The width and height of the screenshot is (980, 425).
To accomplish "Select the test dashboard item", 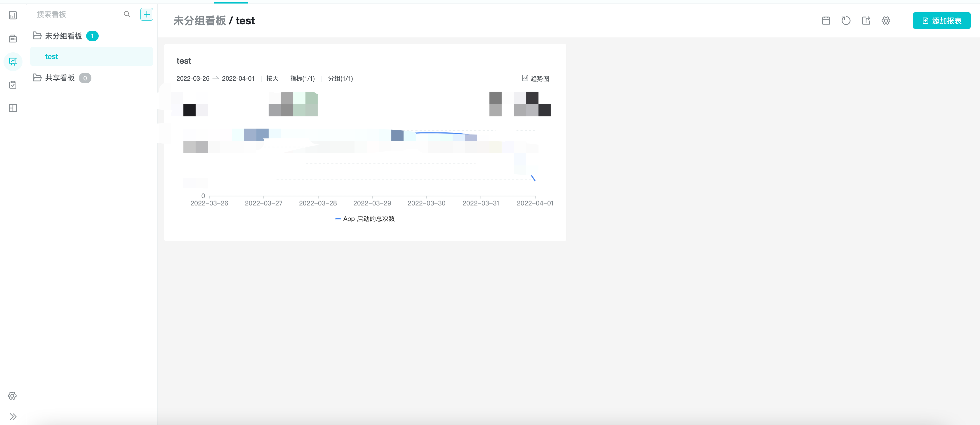I will [52, 56].
